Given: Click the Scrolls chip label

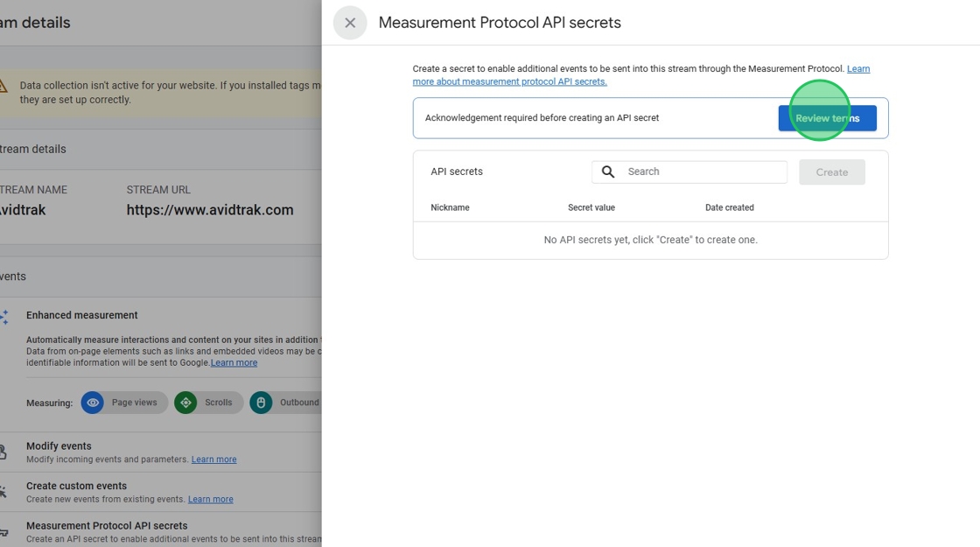Looking at the screenshot, I should 218,403.
